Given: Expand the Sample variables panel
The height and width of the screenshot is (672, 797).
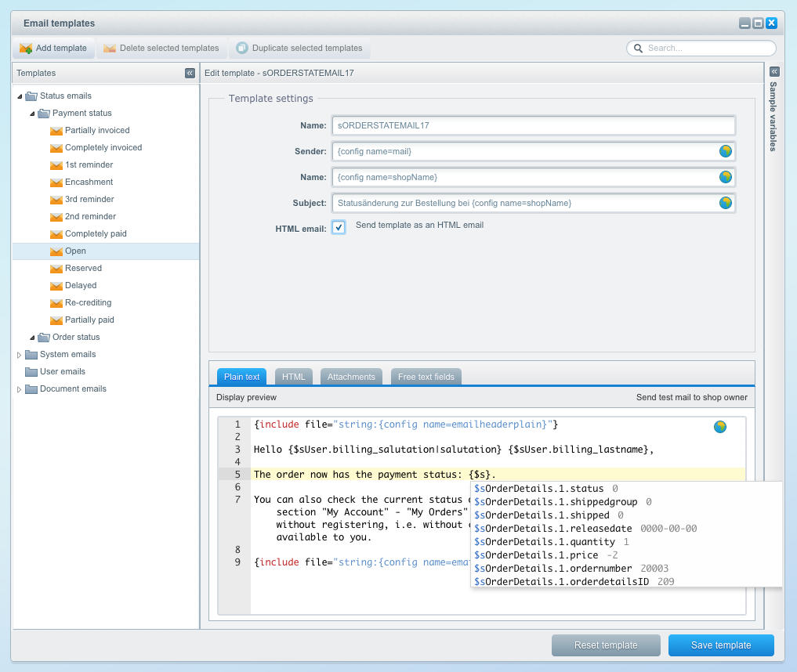Looking at the screenshot, I should (774, 72).
